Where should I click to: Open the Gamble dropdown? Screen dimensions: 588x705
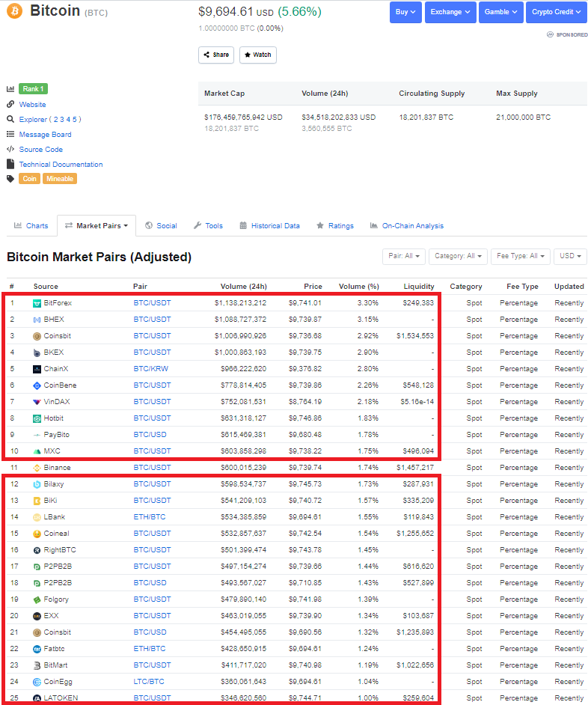500,12
